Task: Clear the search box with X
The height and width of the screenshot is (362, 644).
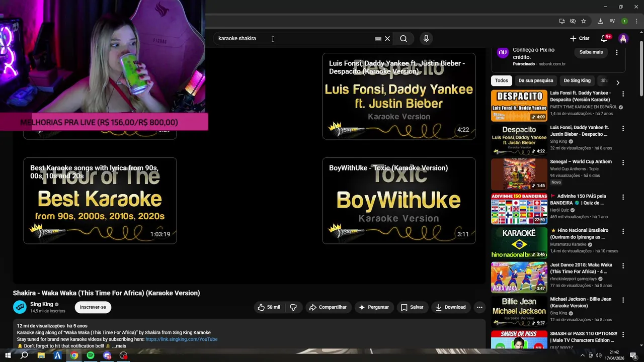Action: coord(387,39)
